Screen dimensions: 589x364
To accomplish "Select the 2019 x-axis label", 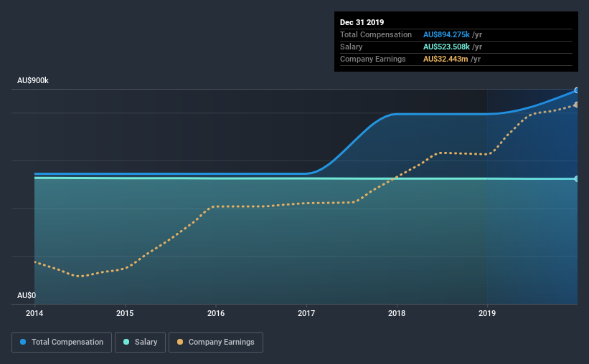I will point(487,313).
